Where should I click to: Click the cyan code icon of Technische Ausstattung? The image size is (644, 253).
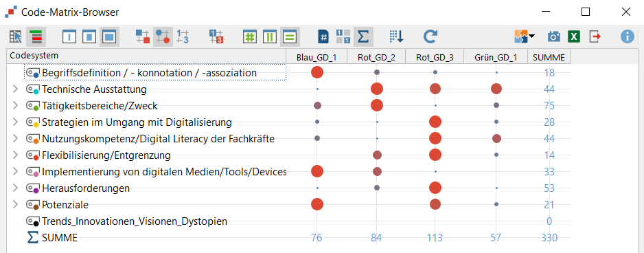click(x=32, y=89)
